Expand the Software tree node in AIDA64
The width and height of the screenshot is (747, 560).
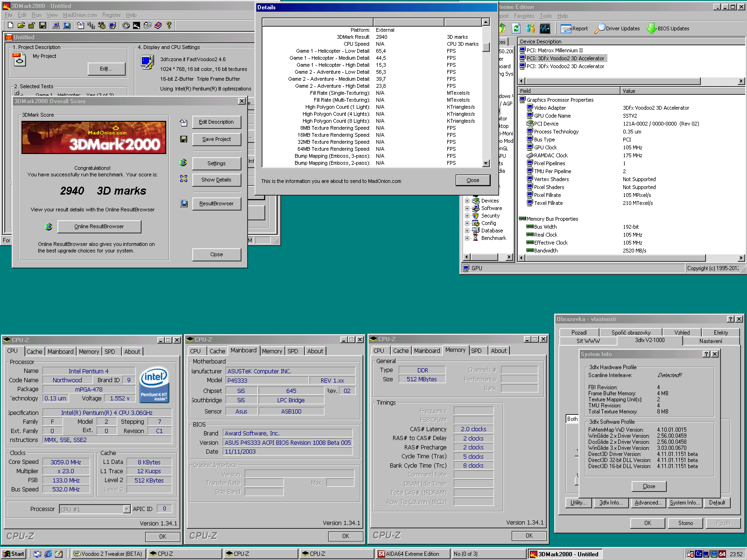467,209
